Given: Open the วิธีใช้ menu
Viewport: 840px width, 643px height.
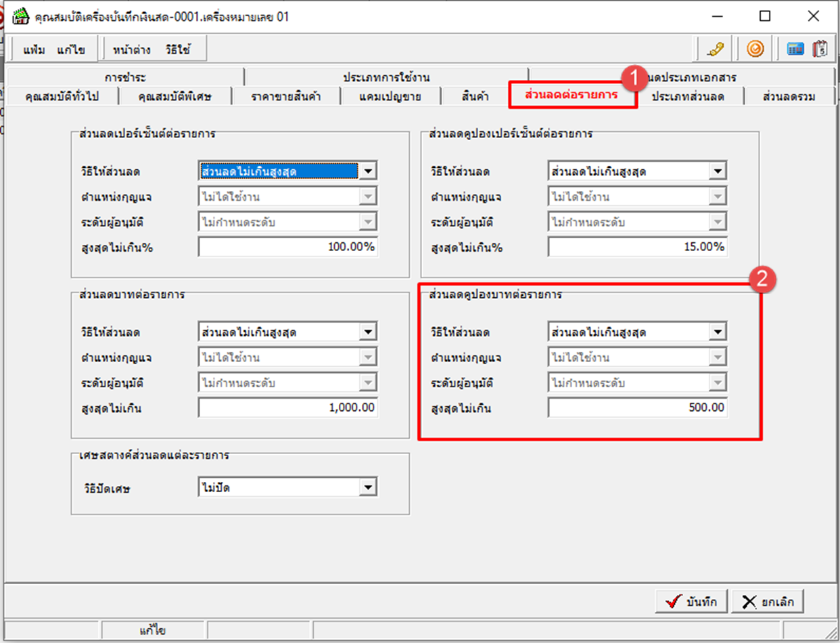Looking at the screenshot, I should [179, 49].
